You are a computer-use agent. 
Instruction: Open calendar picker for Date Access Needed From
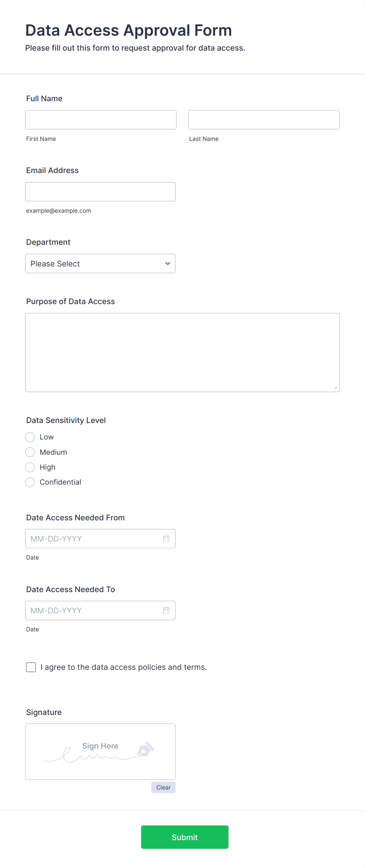[x=166, y=539]
